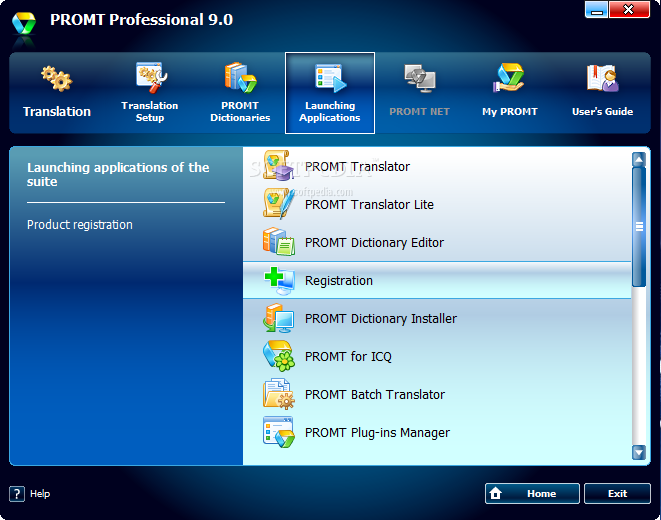Click the My PROMT hand icon
Image resolution: width=661 pixels, height=520 pixels.
(x=509, y=78)
